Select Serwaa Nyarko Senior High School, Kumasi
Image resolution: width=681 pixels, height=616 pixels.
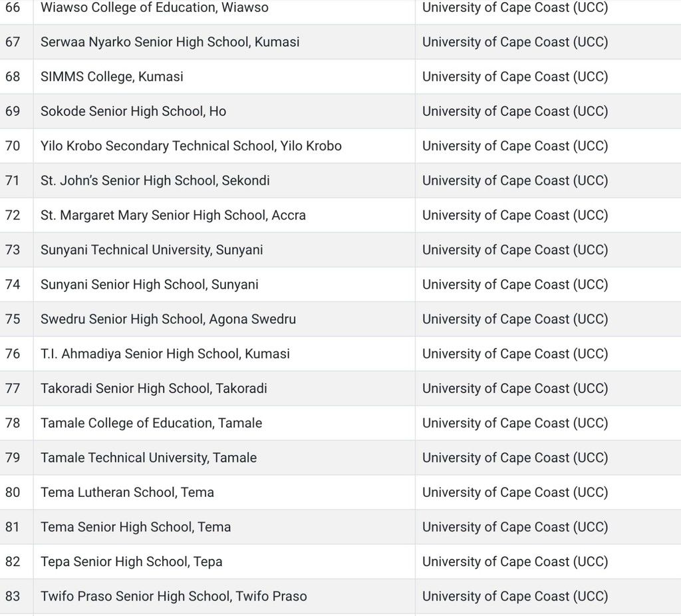click(x=170, y=42)
